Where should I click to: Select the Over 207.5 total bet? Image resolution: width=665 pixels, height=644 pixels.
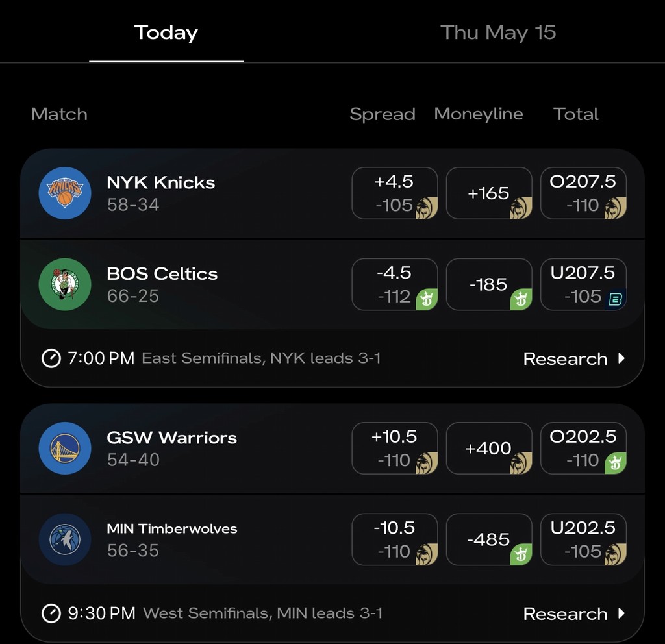point(583,193)
